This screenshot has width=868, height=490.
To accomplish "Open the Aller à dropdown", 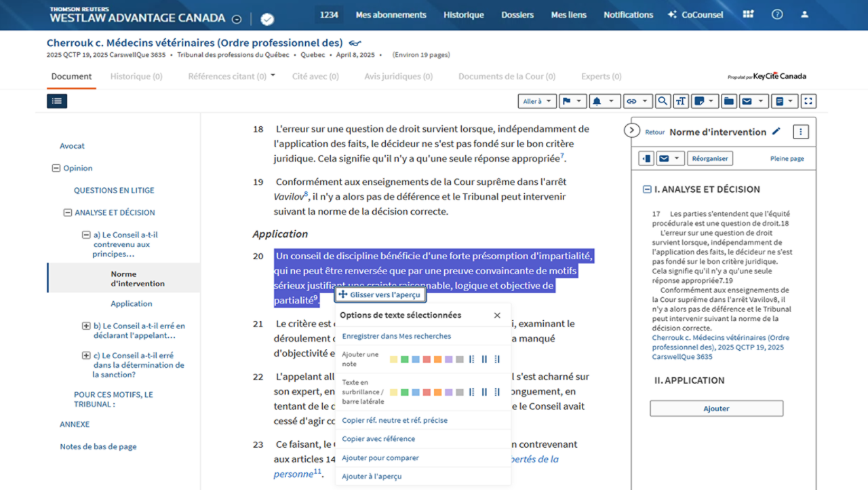I will coord(537,101).
